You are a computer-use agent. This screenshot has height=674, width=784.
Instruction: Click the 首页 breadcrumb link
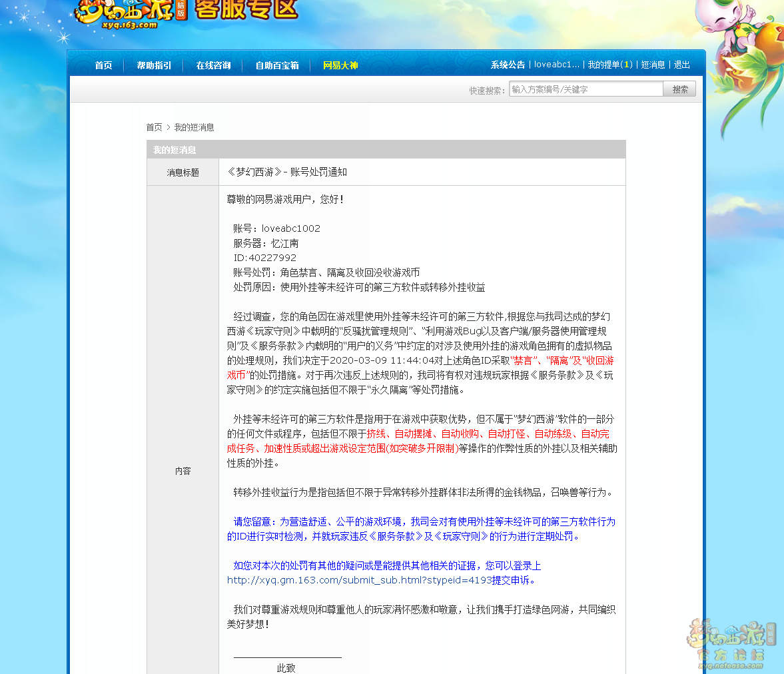point(154,127)
